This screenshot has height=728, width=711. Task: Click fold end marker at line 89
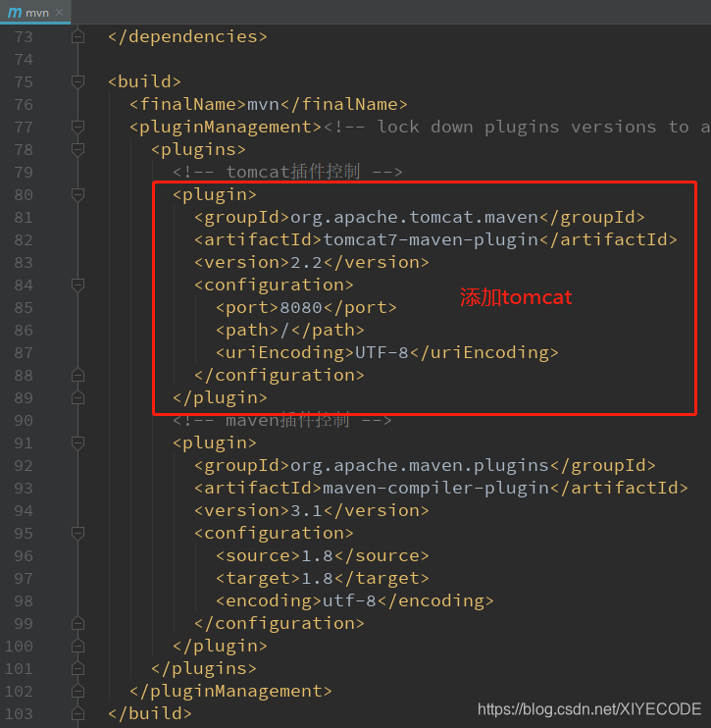click(78, 398)
